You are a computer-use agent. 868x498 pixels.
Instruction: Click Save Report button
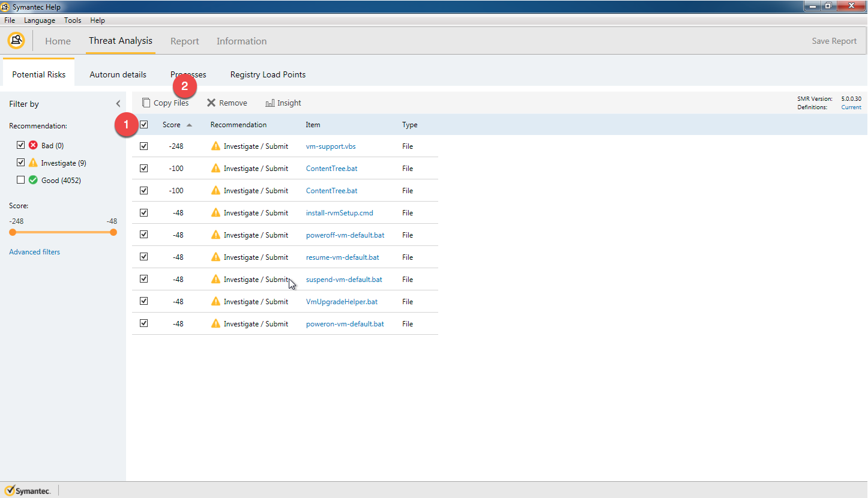[x=834, y=41]
